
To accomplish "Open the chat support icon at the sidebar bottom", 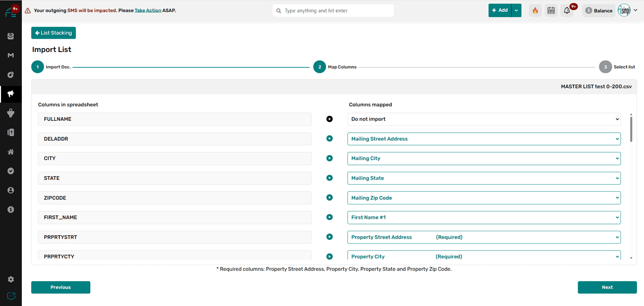I will click(10, 296).
